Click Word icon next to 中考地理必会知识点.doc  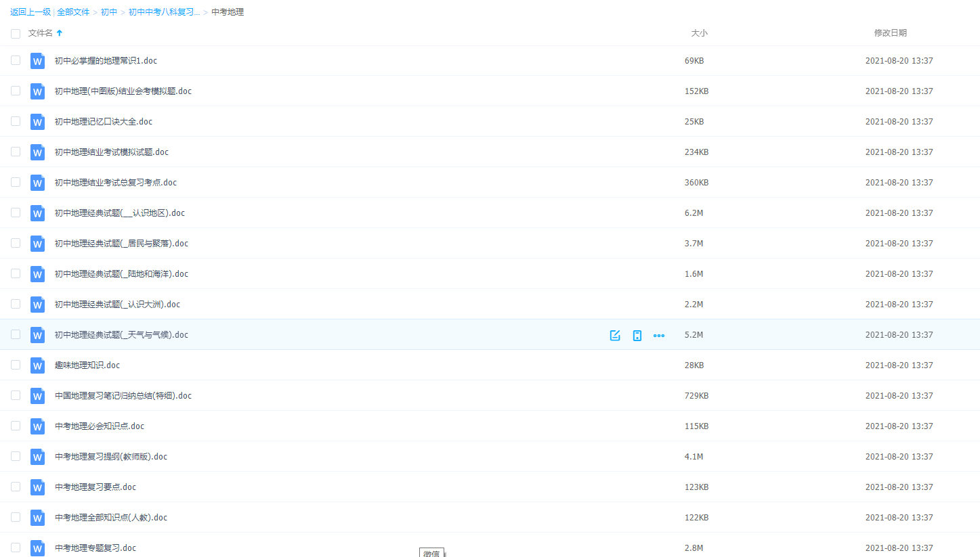pos(37,426)
